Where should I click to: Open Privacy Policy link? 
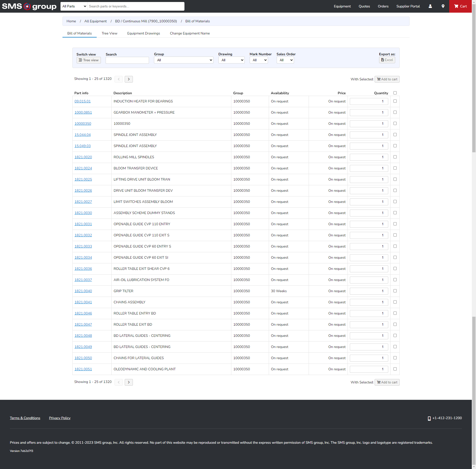pos(60,418)
